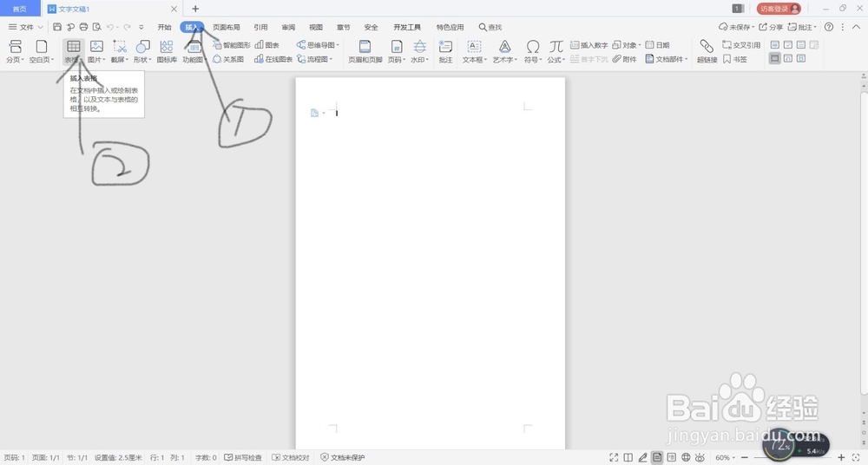Collapse the ribbon with the up chevron
868x465 pixels.
click(x=857, y=27)
